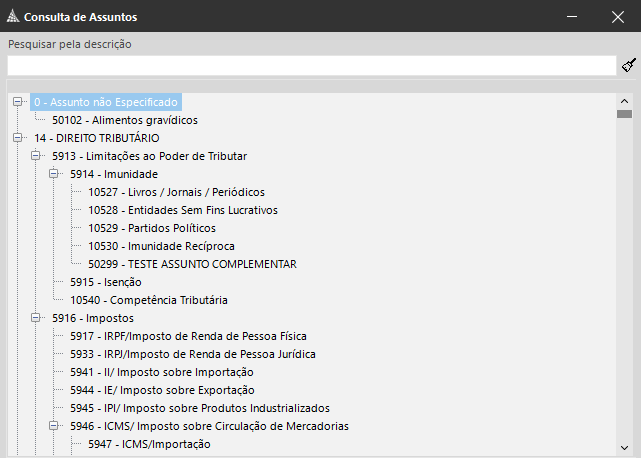
Task: Select '5915 - Isenção' tree item
Action: click(105, 282)
